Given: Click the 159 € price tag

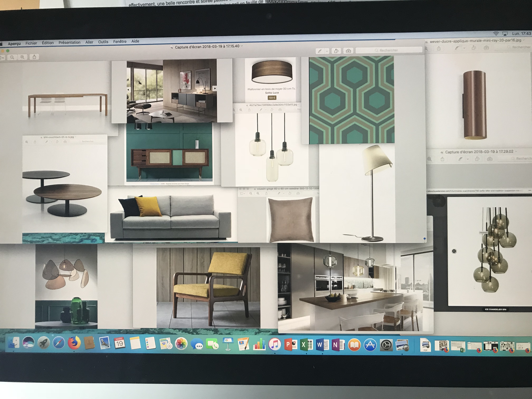Looking at the screenshot, I should pyautogui.click(x=272, y=98).
